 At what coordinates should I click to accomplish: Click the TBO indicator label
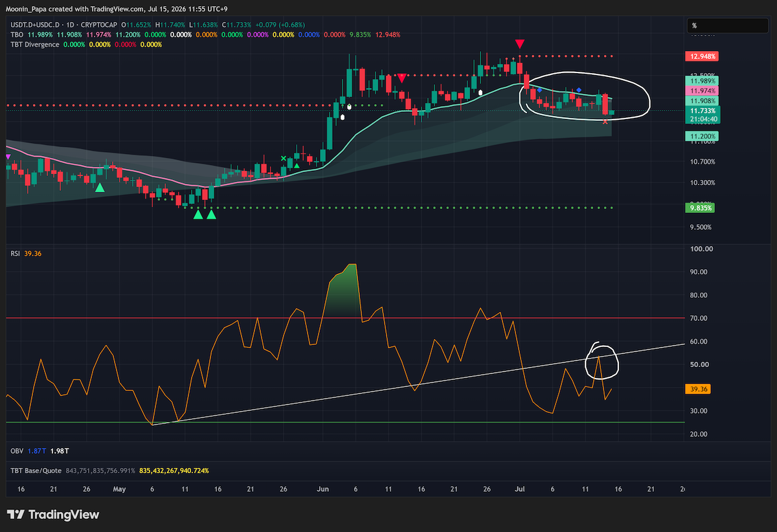16,34
